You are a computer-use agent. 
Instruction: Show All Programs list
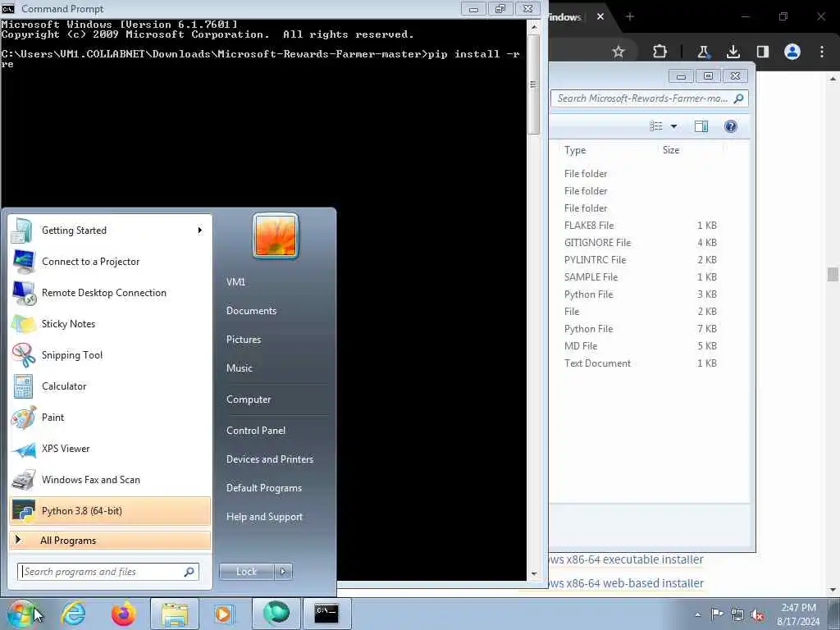110,541
